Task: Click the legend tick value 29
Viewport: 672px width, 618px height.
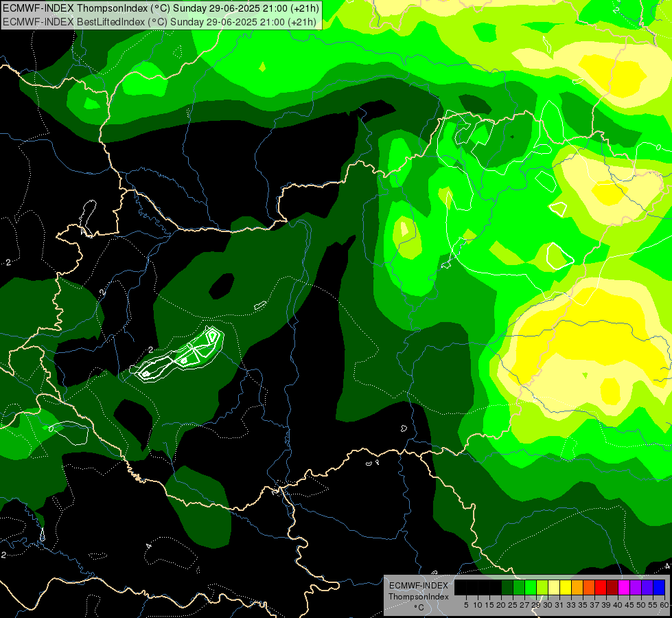Action: click(x=536, y=605)
